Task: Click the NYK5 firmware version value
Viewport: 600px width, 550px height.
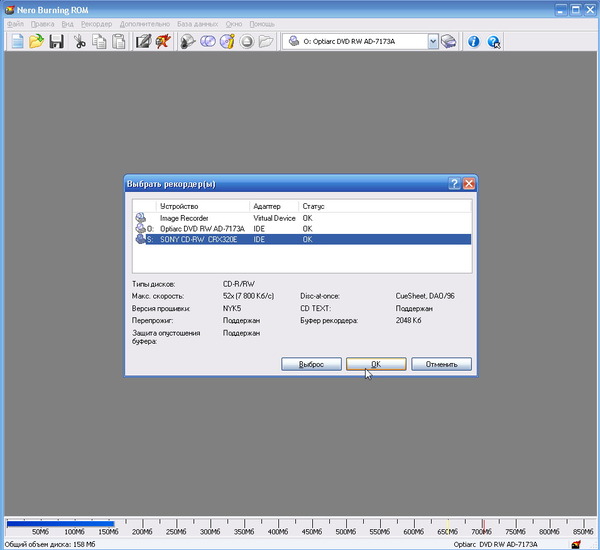Action: (232, 308)
